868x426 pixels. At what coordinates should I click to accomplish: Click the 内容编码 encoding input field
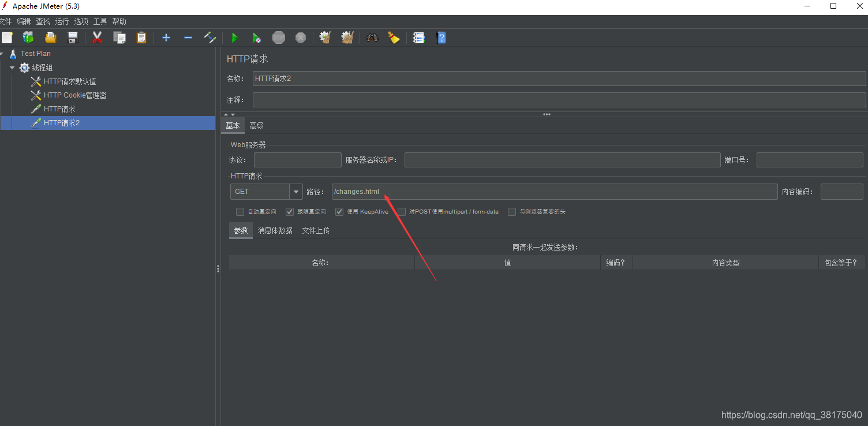pyautogui.click(x=842, y=192)
